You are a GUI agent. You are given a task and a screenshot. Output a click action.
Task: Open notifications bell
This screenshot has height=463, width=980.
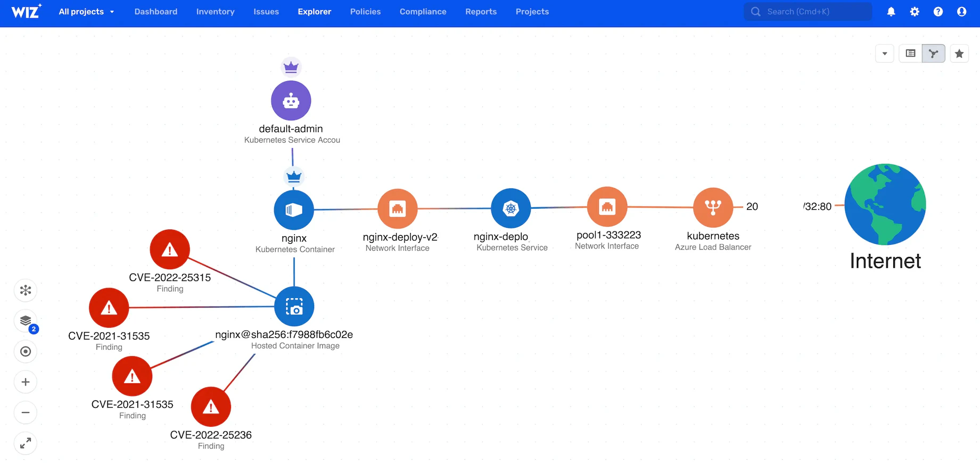coord(891,12)
